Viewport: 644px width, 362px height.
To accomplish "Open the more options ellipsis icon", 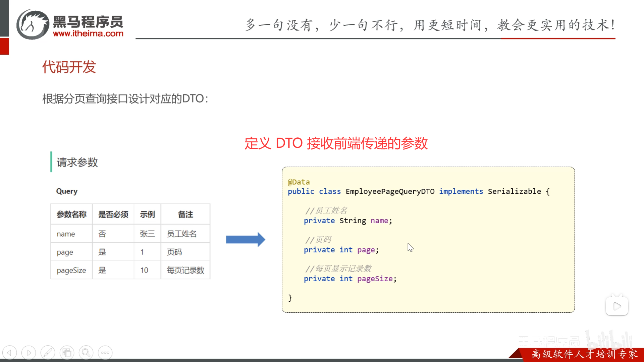I will (105, 352).
